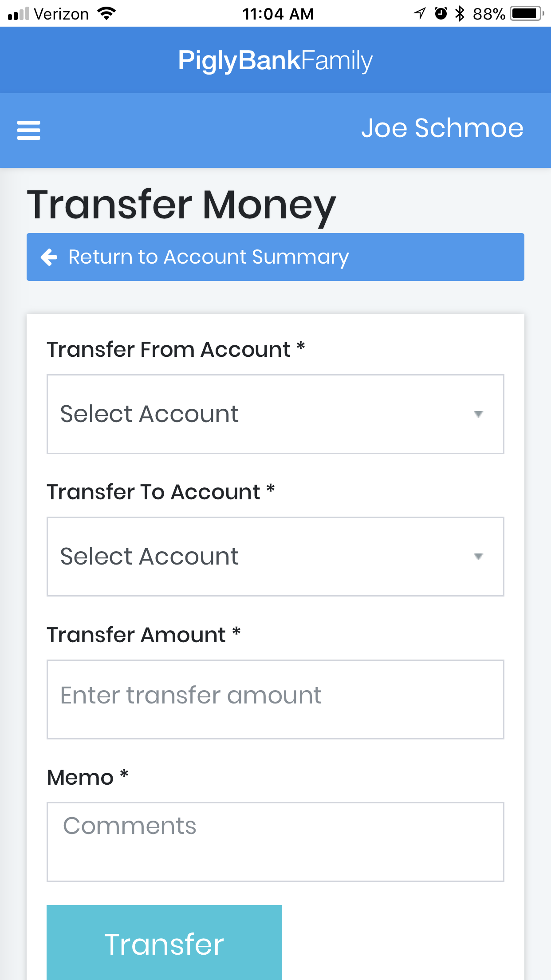Open the Transfer To Account dropdown
551x980 pixels.
coord(275,557)
